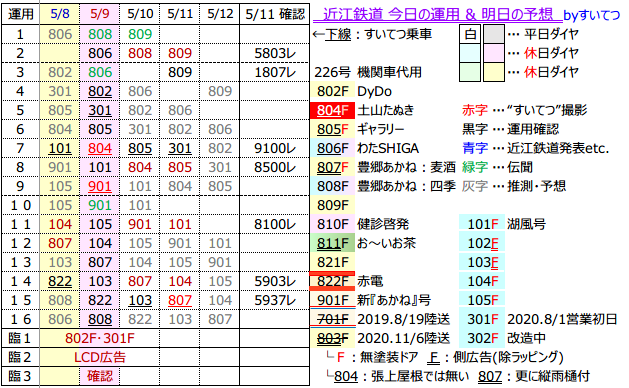Image resolution: width=629 pixels, height=388 pixels.
Task: Click the byすいてつ author text
Action: tap(592, 15)
